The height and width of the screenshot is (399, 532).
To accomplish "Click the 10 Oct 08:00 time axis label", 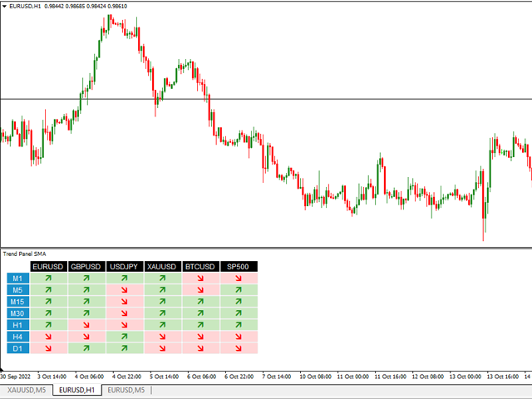I will click(x=316, y=377).
